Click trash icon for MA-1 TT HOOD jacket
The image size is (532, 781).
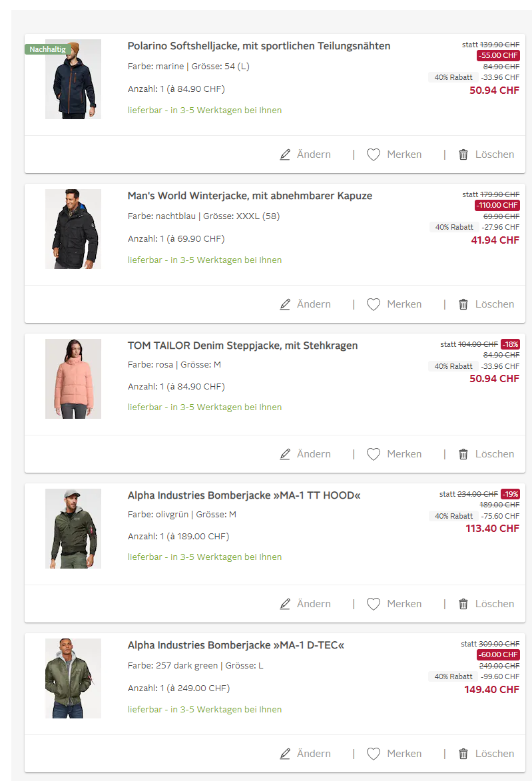[463, 604]
